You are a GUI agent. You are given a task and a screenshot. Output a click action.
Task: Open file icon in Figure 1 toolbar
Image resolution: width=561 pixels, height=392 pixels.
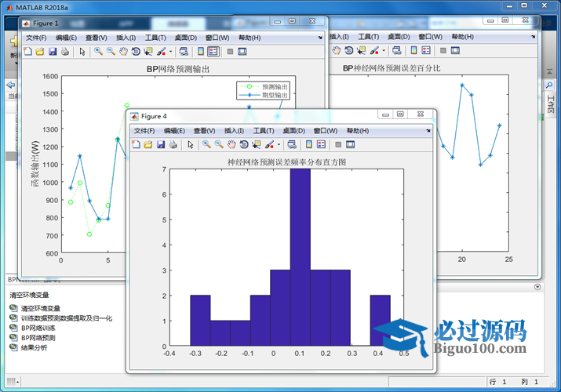[x=40, y=52]
